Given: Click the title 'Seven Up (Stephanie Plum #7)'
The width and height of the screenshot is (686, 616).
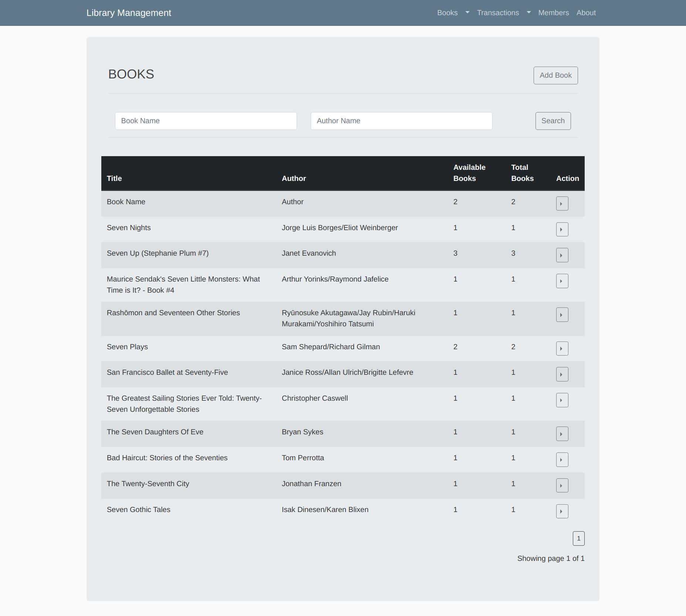Looking at the screenshot, I should (158, 253).
